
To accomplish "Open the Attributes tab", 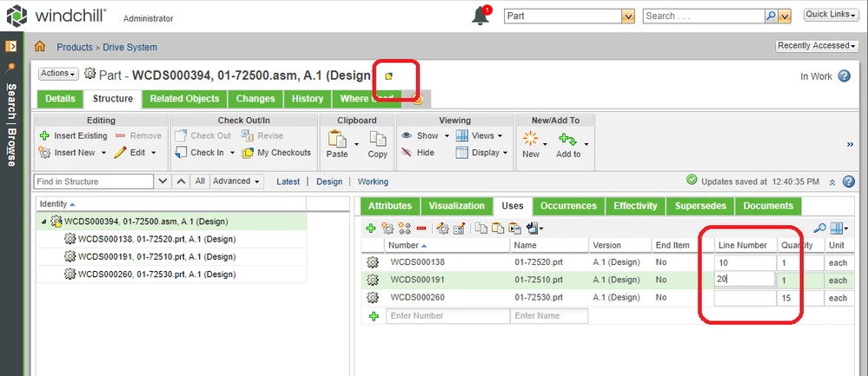I will (390, 206).
